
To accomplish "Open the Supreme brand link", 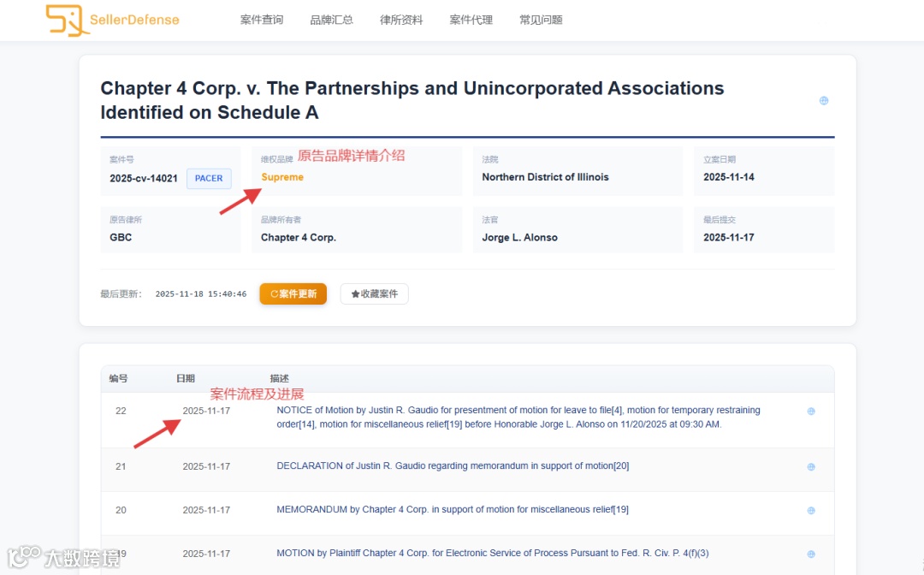I will pyautogui.click(x=282, y=177).
